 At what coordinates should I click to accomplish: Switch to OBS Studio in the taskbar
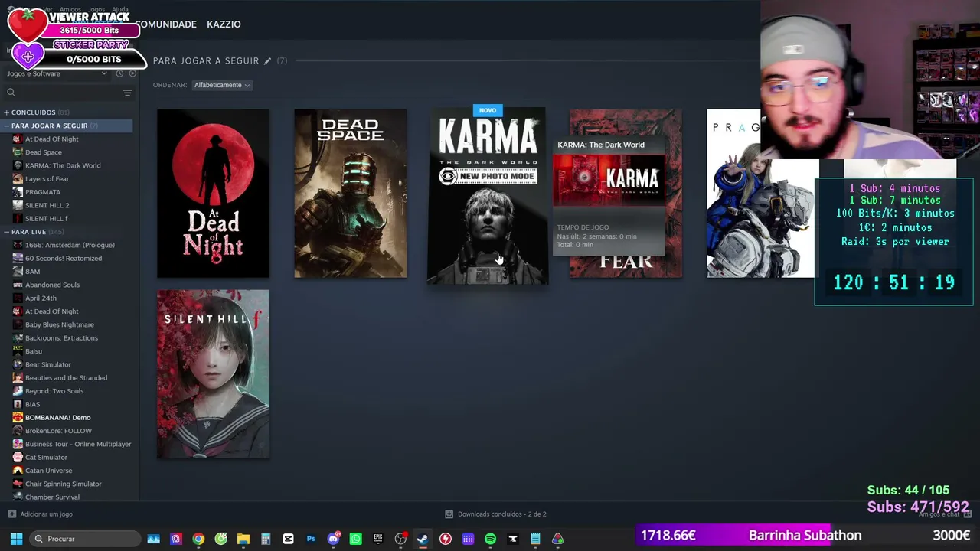coord(400,539)
